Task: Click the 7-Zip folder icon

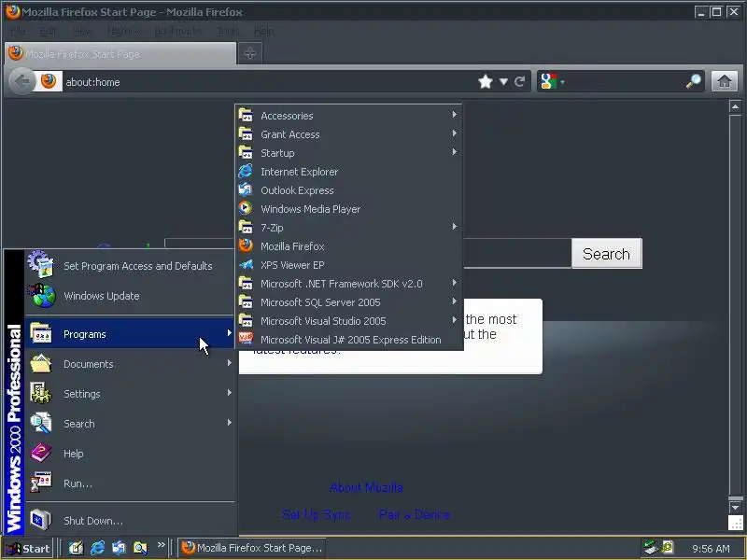Action: [246, 227]
